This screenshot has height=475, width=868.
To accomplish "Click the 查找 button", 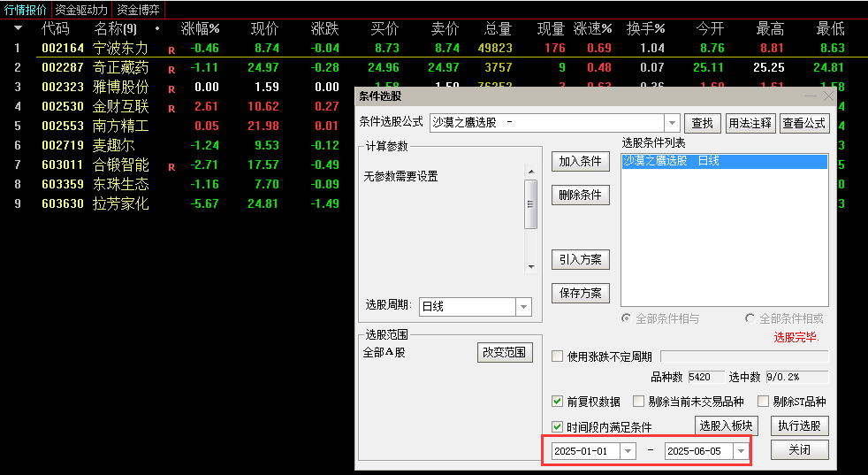I will tap(703, 123).
